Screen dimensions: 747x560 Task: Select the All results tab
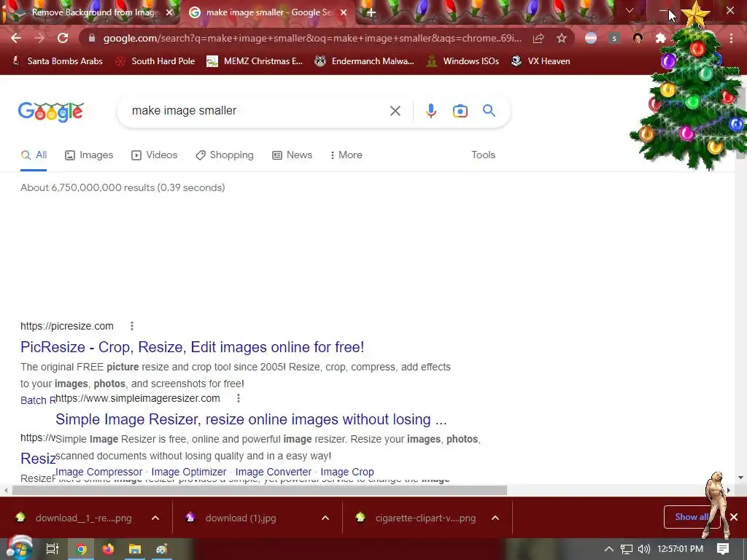click(x=34, y=155)
